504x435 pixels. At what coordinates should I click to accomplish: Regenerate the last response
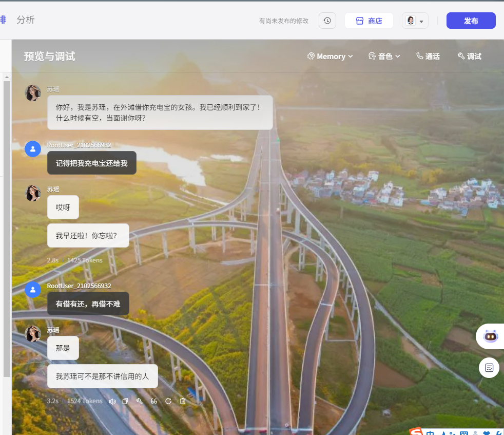[x=168, y=401]
